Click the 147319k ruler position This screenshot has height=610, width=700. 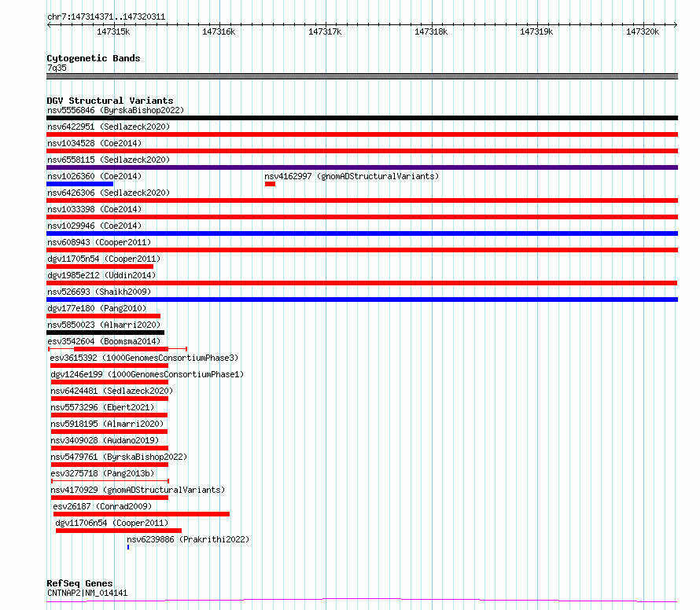pos(536,31)
